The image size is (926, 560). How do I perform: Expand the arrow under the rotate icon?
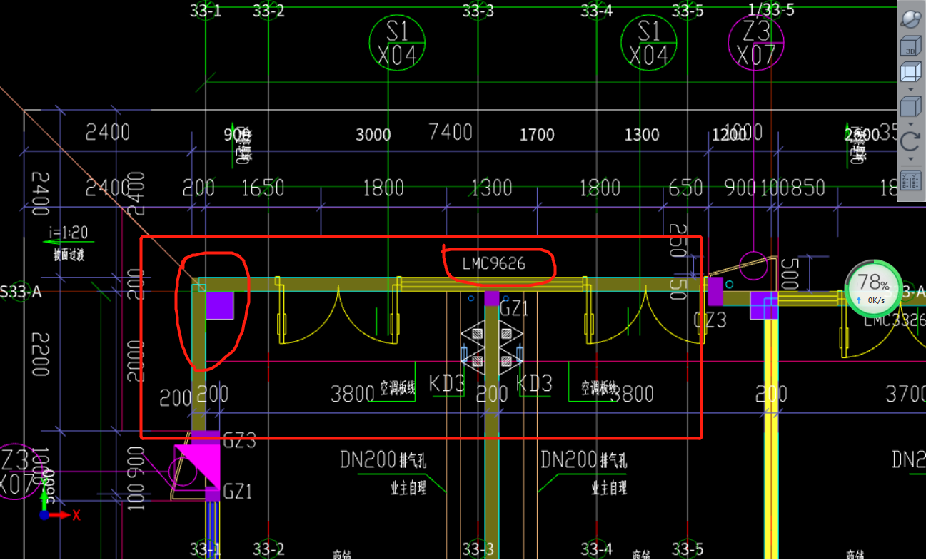(910, 158)
